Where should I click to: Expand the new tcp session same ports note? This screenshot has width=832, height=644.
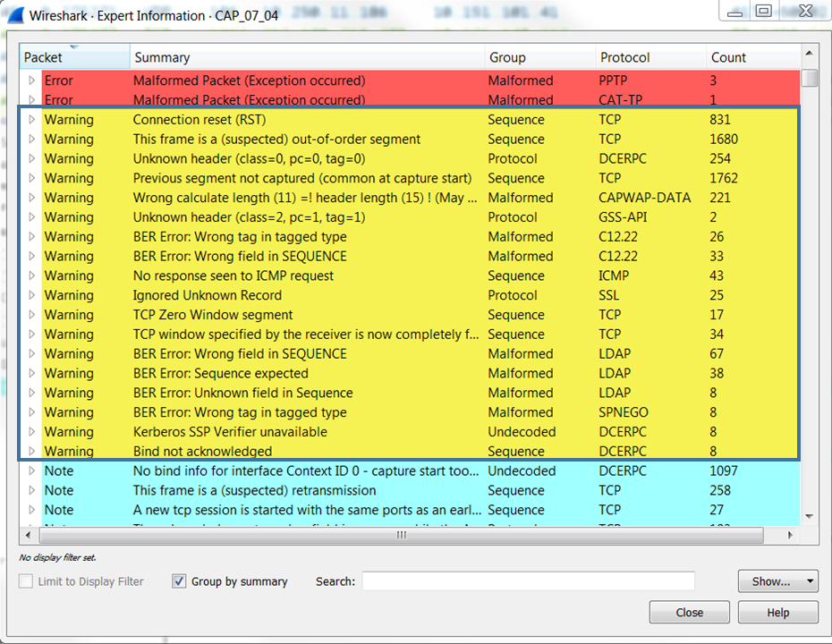[32, 510]
